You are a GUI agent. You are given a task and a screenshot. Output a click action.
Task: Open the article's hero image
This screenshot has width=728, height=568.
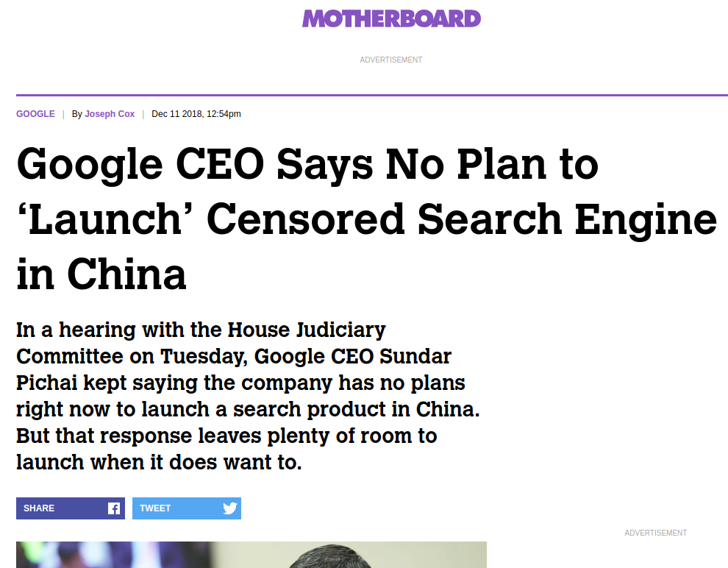(251, 555)
